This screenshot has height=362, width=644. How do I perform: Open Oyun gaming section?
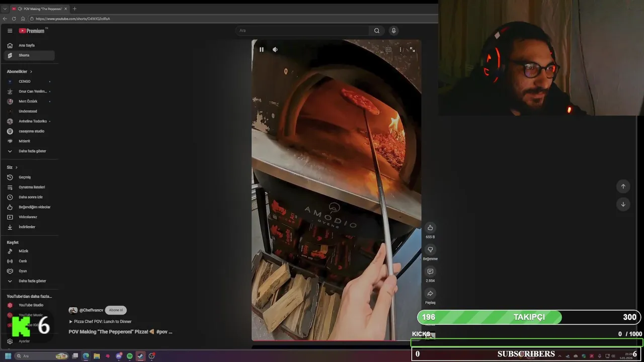pyautogui.click(x=29, y=271)
